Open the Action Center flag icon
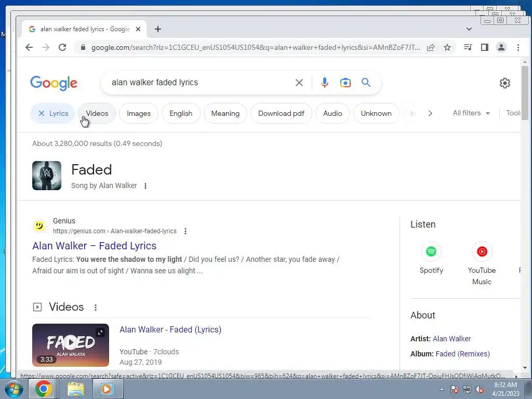 pos(455,390)
